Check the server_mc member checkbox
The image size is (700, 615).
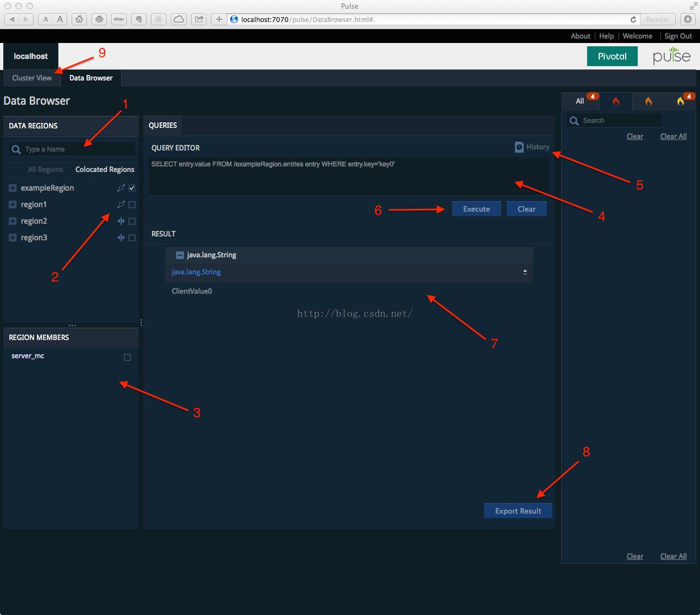click(x=127, y=357)
